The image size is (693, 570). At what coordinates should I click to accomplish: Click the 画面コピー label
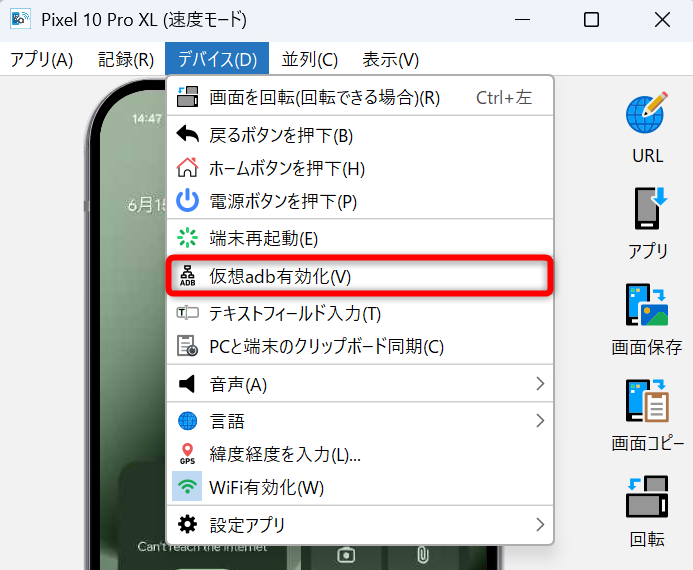click(648, 443)
